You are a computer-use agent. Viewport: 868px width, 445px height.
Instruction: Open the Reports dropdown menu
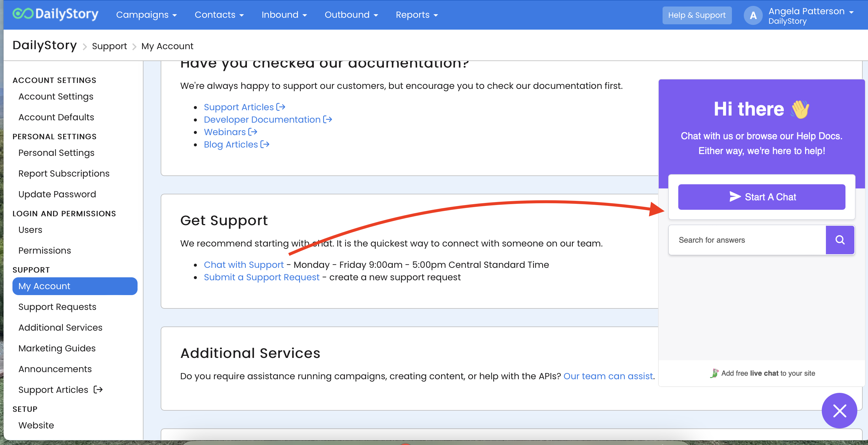417,15
